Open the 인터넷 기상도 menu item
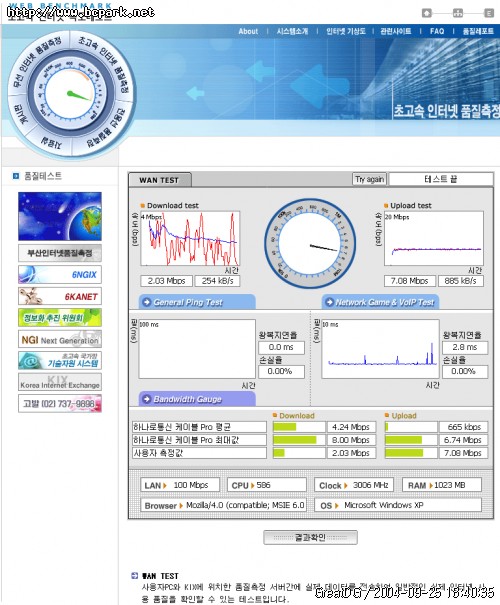 (x=346, y=31)
